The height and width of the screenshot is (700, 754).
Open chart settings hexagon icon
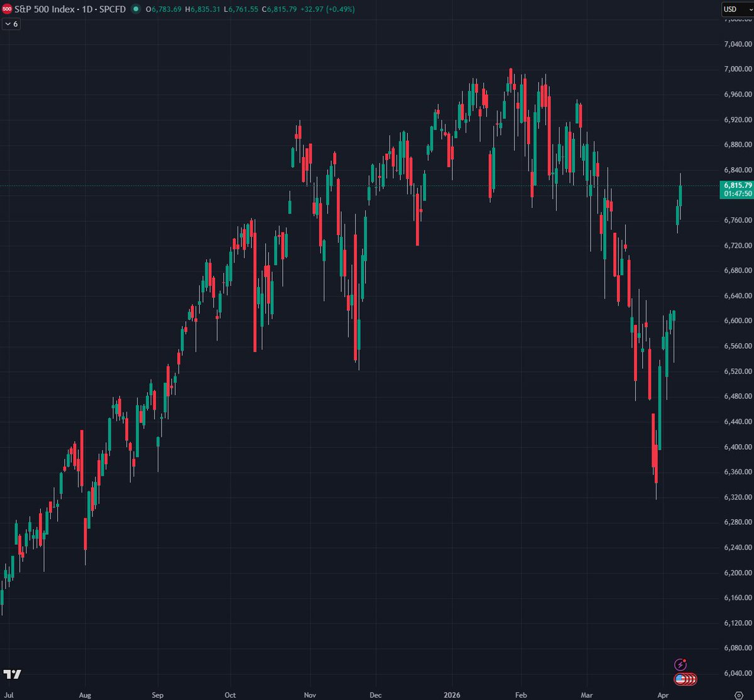tap(738, 696)
